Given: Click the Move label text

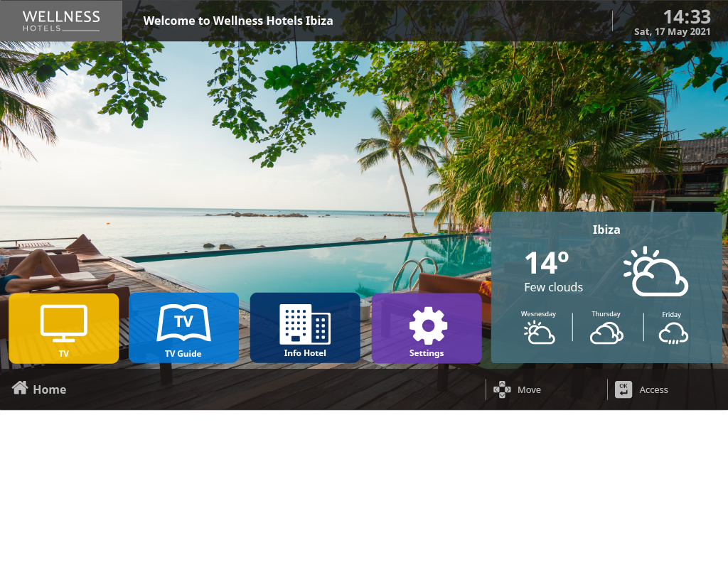Looking at the screenshot, I should (529, 389).
